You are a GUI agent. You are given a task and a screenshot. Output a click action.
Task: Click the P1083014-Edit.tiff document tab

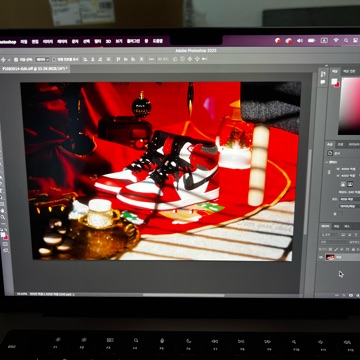coord(35,68)
